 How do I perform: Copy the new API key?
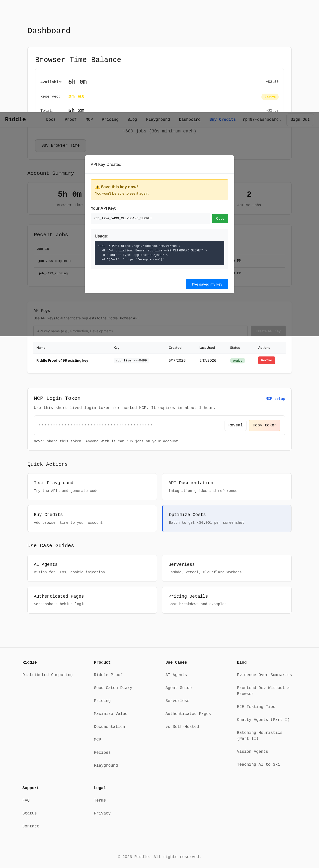pyautogui.click(x=220, y=218)
